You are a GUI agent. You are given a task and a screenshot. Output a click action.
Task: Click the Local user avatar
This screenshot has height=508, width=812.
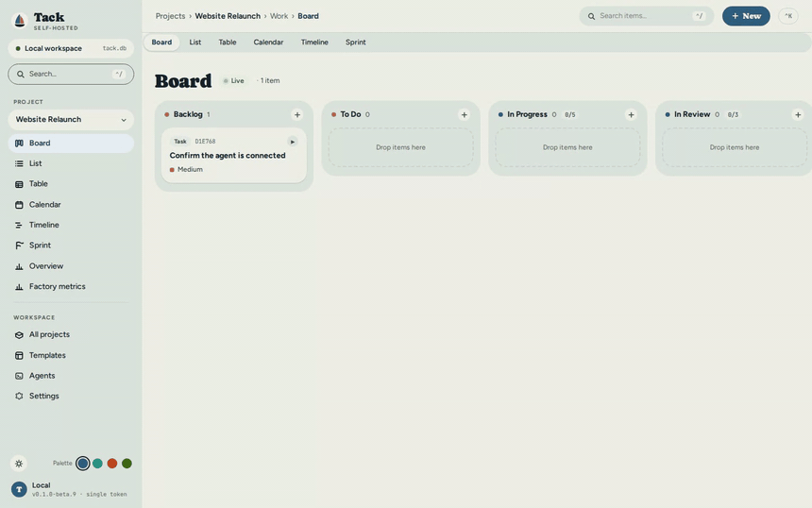[19, 489]
